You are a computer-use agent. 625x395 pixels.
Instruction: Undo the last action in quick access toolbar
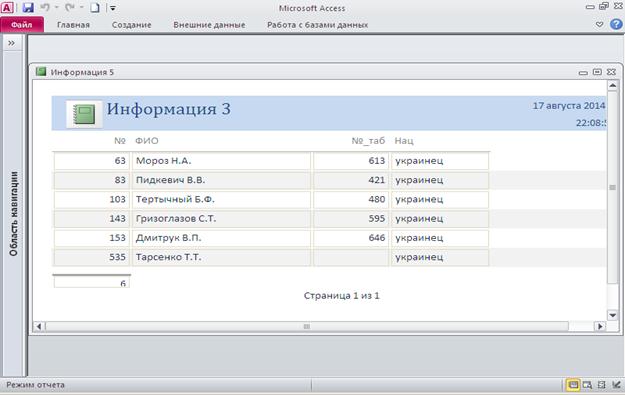[x=45, y=7]
